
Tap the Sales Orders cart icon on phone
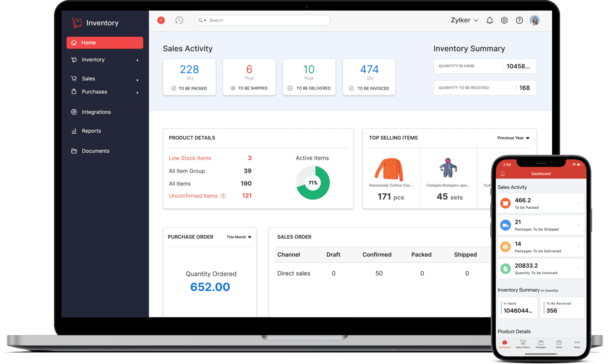click(523, 343)
